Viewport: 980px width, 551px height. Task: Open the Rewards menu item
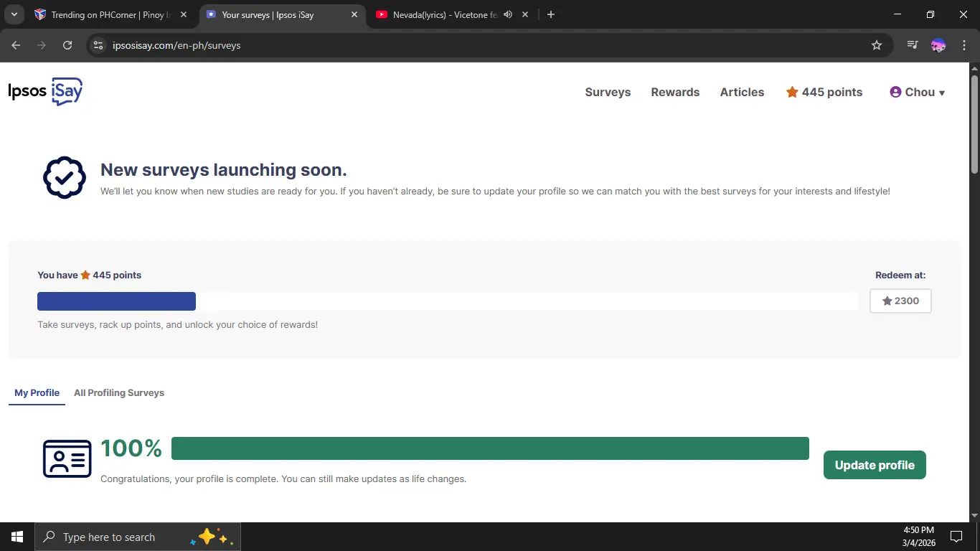(675, 92)
